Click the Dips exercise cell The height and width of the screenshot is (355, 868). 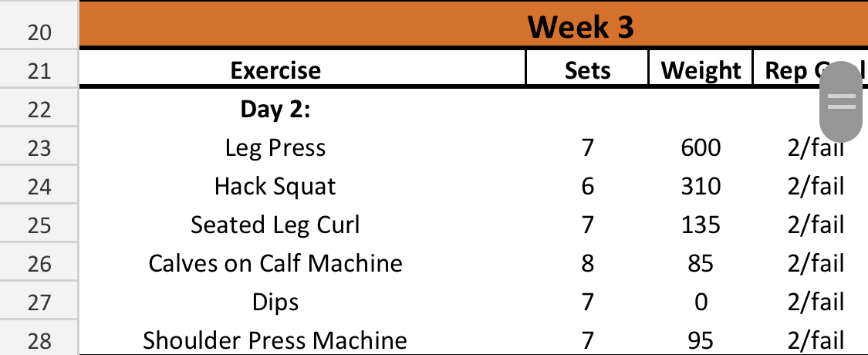click(275, 301)
